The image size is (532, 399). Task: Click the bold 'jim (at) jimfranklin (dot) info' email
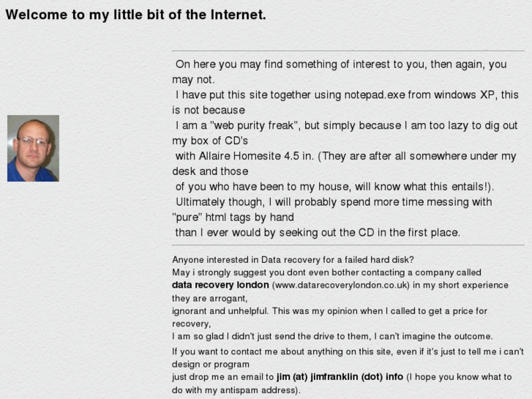[340, 376]
